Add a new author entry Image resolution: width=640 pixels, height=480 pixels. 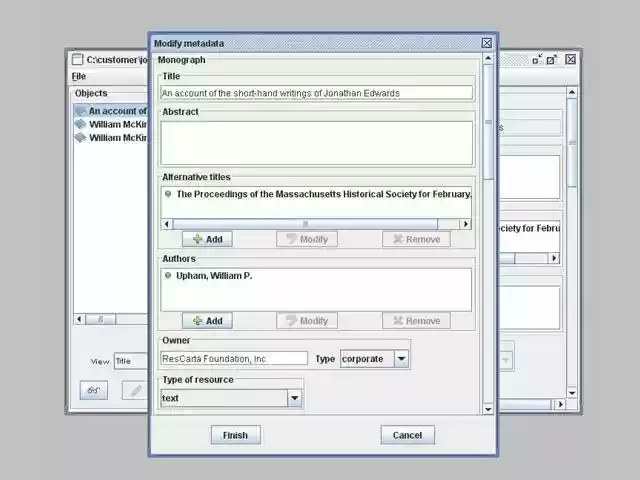(207, 321)
